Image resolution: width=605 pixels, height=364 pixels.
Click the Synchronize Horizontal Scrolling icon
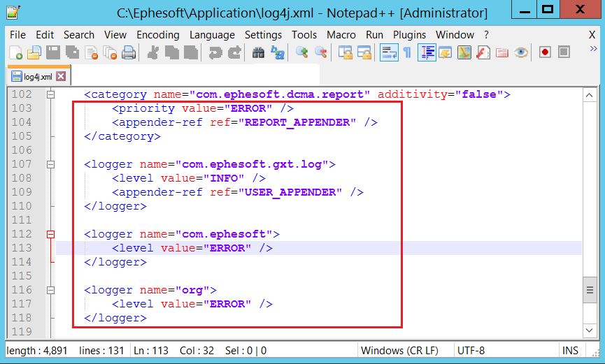[364, 52]
